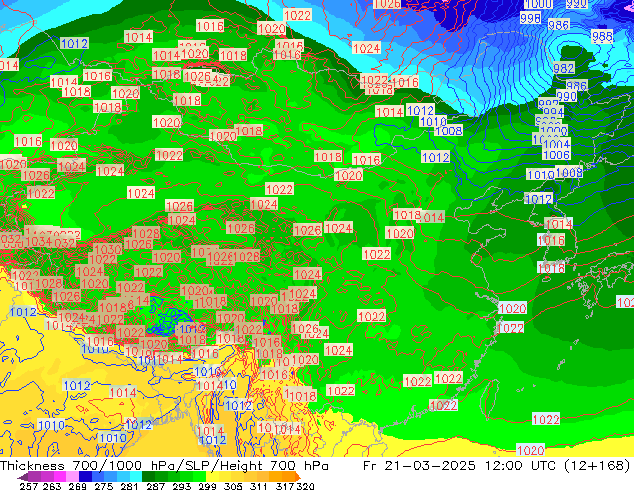Click the 320 legend value

click(x=305, y=486)
